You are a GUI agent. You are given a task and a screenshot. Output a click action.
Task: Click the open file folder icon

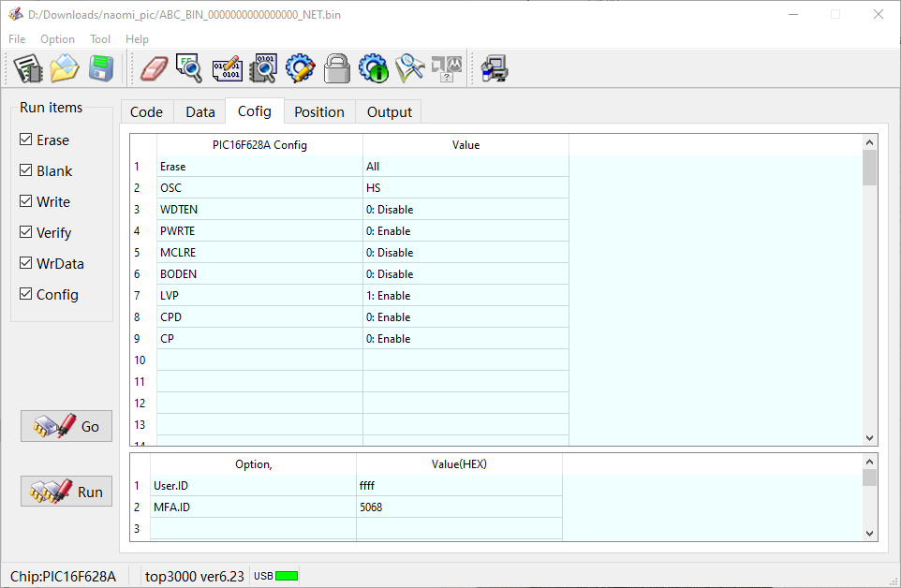[65, 68]
